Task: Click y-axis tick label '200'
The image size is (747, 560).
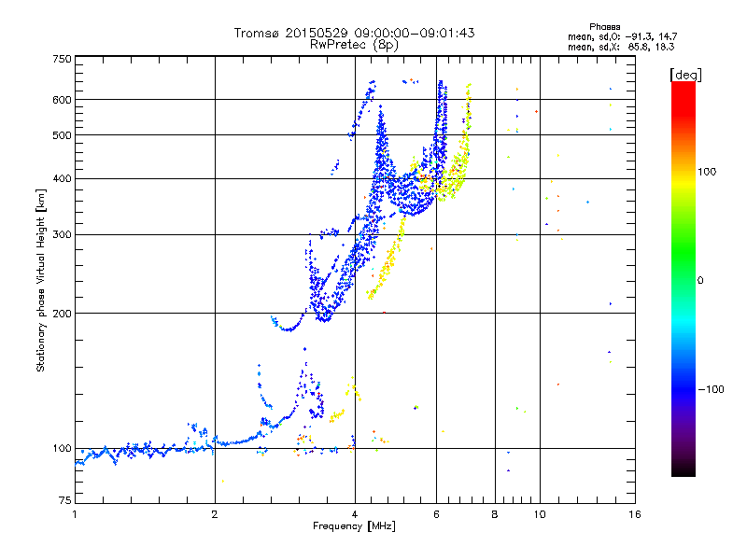Action: coord(63,314)
